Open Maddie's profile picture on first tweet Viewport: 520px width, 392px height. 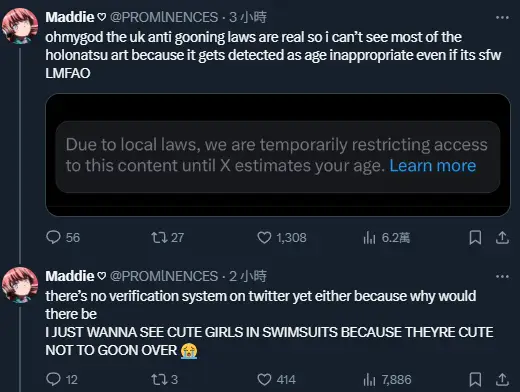(20, 26)
